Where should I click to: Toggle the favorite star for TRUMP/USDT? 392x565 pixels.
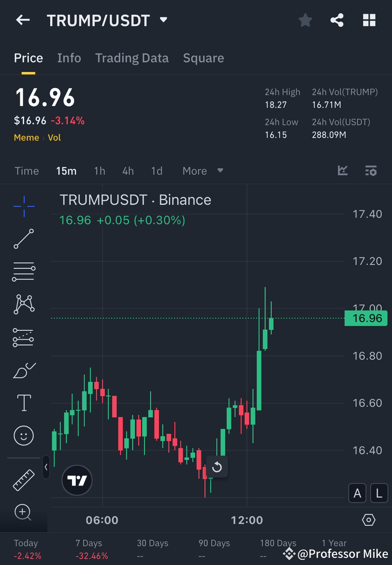pyautogui.click(x=305, y=20)
